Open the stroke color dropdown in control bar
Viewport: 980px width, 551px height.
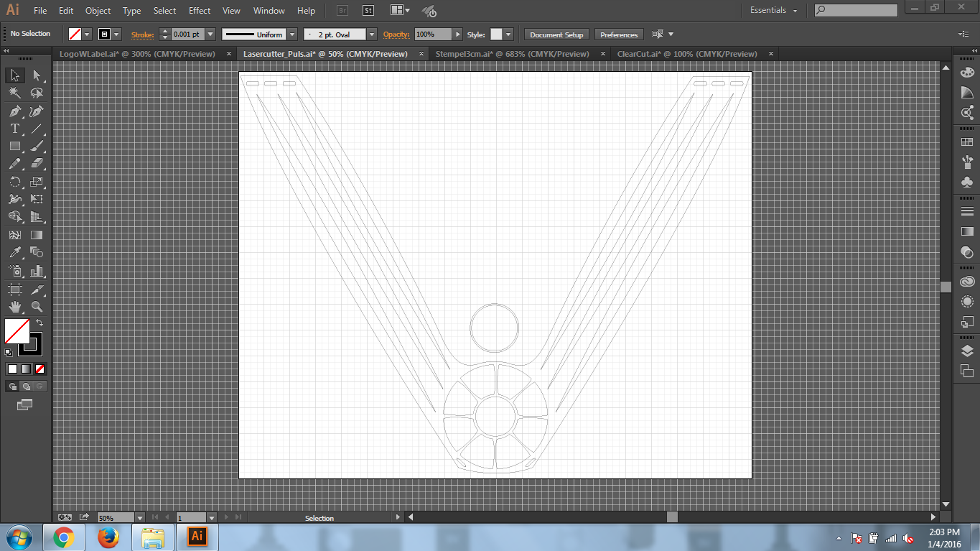pos(117,34)
